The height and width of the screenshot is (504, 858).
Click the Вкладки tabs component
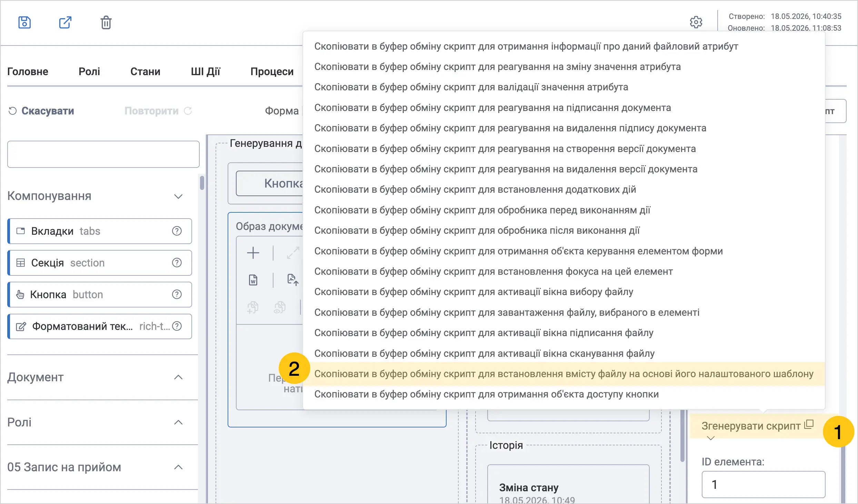[x=100, y=231]
